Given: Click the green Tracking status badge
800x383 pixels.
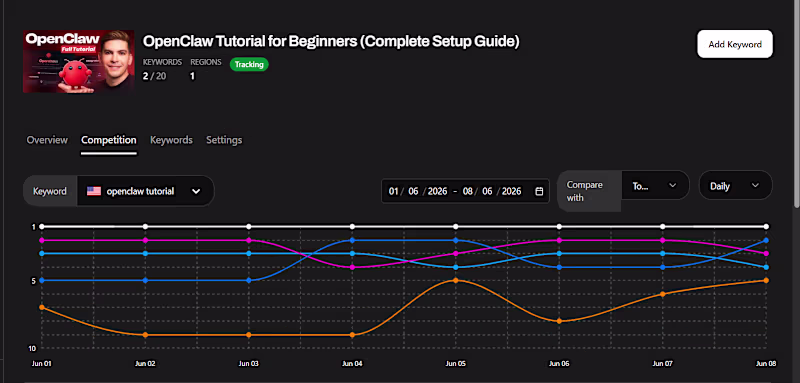Looking at the screenshot, I should pos(249,64).
